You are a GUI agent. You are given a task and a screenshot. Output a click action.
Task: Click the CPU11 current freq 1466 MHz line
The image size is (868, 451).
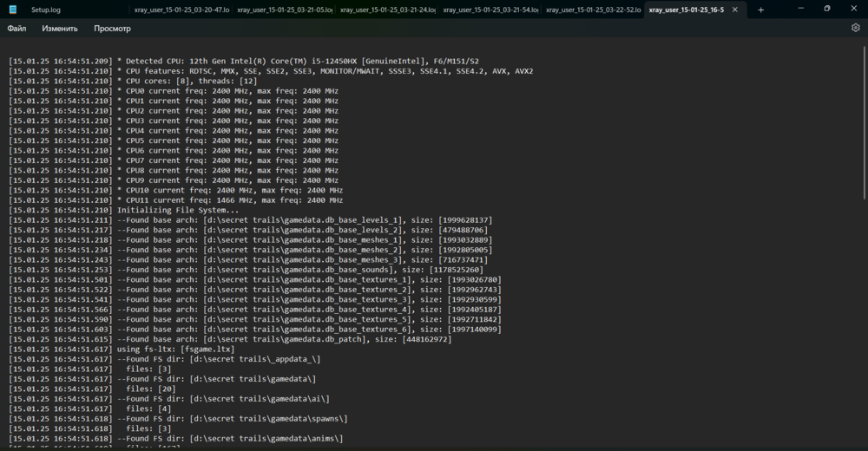(x=175, y=200)
